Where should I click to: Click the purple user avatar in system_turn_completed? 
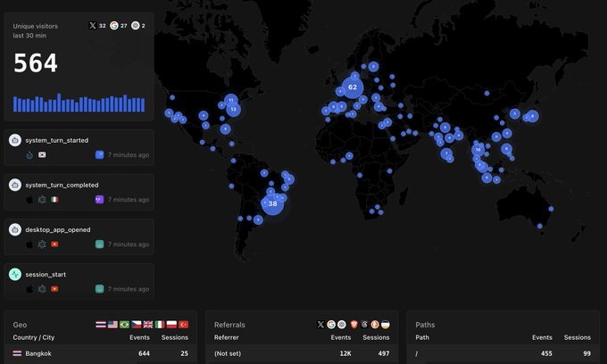(99, 200)
